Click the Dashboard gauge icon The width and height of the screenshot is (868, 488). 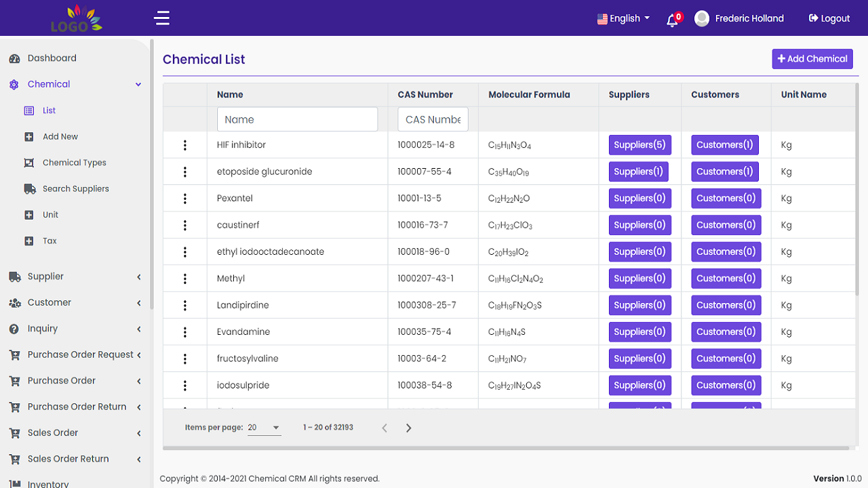14,59
